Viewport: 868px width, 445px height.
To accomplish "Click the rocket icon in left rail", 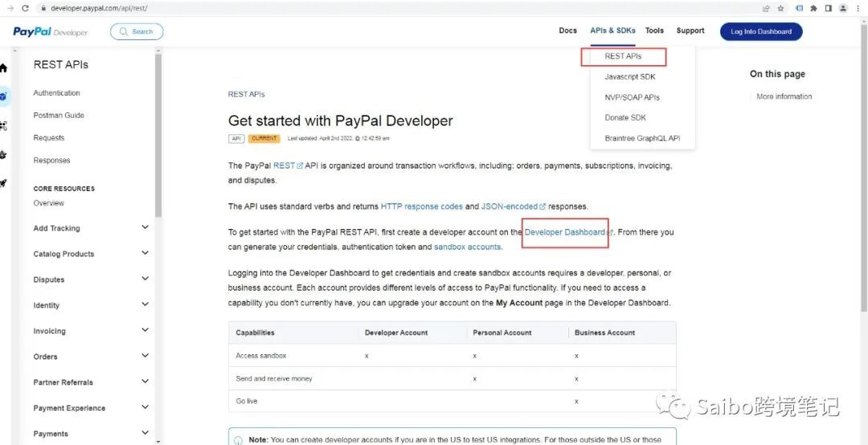I will pos(3,183).
